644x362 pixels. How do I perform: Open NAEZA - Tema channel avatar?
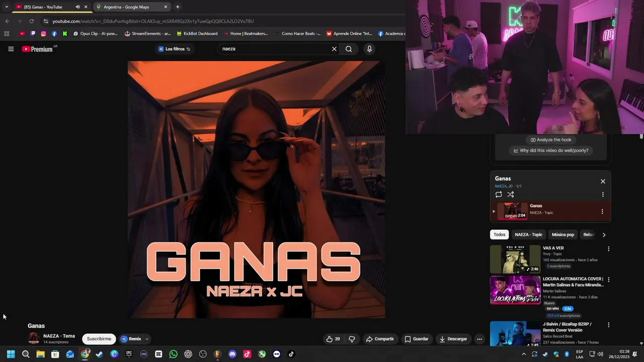pos(34,338)
